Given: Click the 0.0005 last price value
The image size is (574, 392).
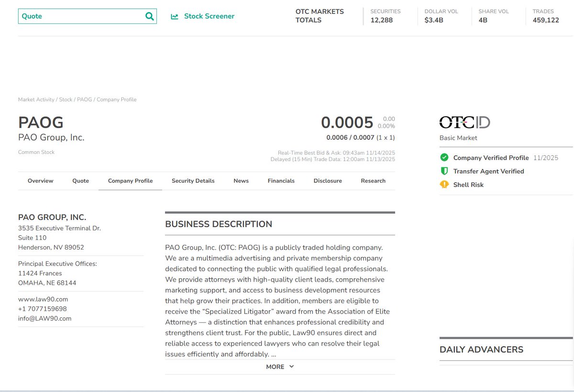Looking at the screenshot, I should (347, 122).
